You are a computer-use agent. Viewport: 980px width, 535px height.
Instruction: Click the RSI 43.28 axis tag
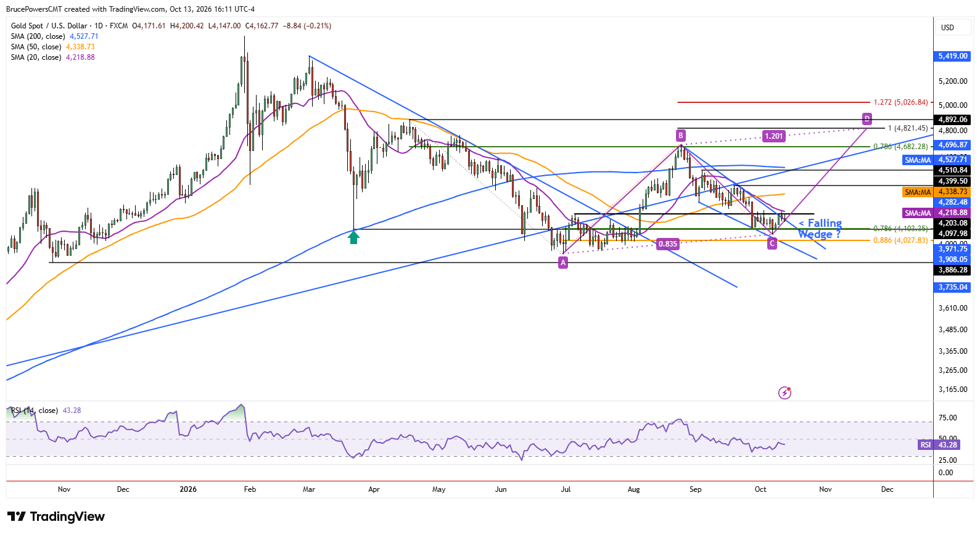pos(940,444)
